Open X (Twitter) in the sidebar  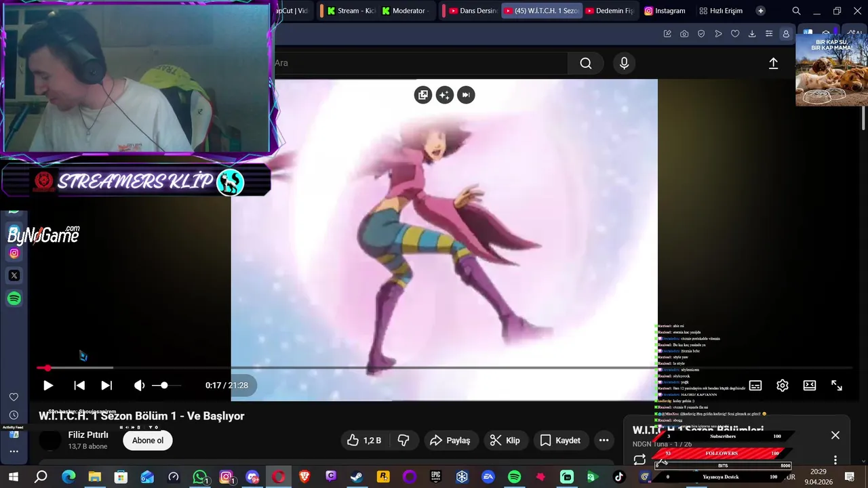(14, 276)
